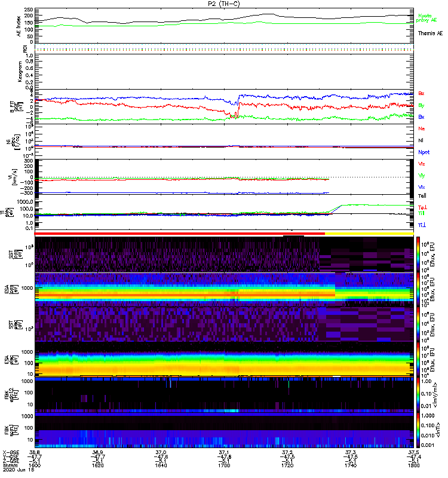Click the blue "Npot" legend entry

[x=424, y=152]
